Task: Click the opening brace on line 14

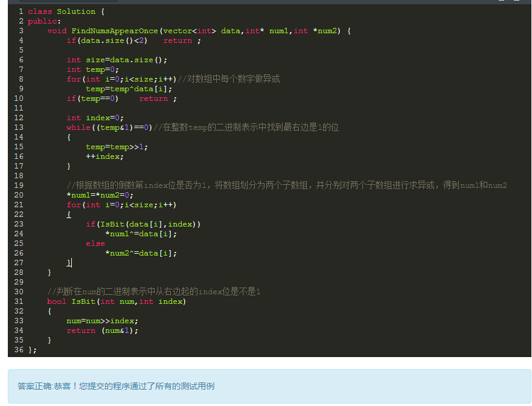Action: [69, 137]
